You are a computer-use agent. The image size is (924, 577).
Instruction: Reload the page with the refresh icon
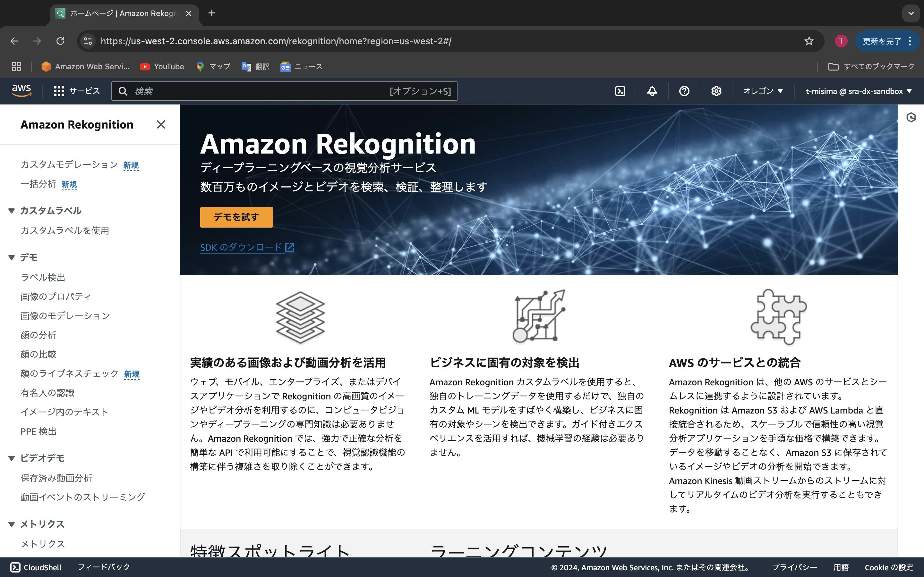[x=60, y=41]
